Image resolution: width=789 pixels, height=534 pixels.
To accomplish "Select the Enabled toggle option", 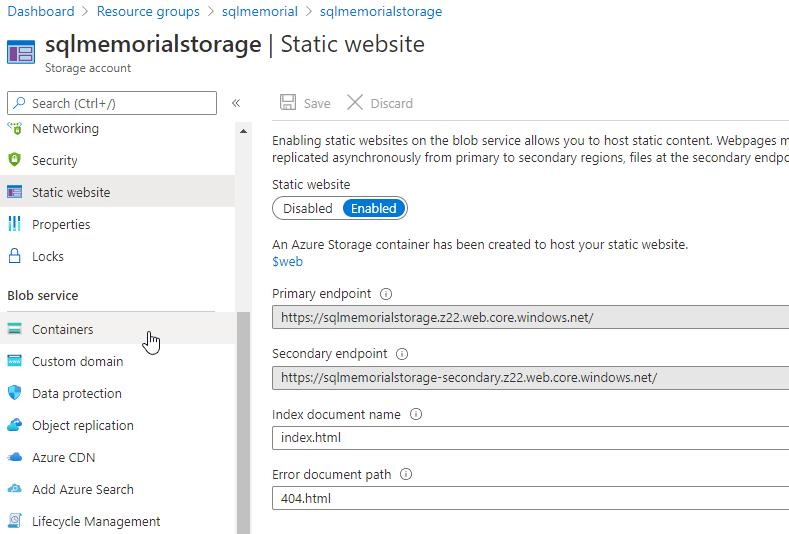I will 374,209.
